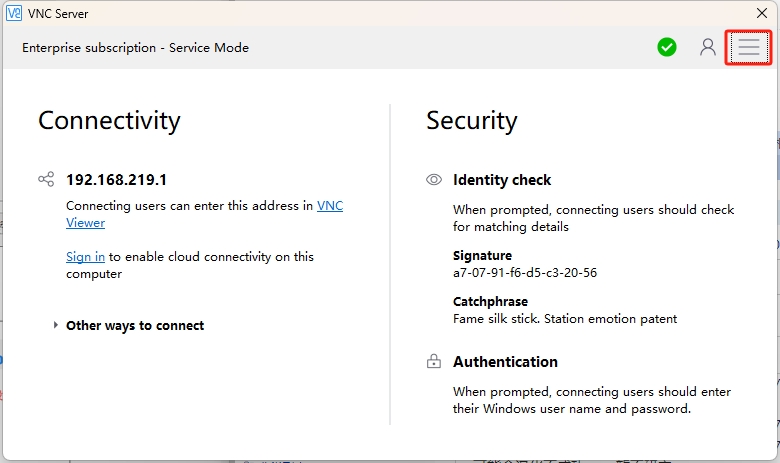780x463 pixels.
Task: Click the catchphrase text starting with Fame silk stick
Action: tap(565, 319)
